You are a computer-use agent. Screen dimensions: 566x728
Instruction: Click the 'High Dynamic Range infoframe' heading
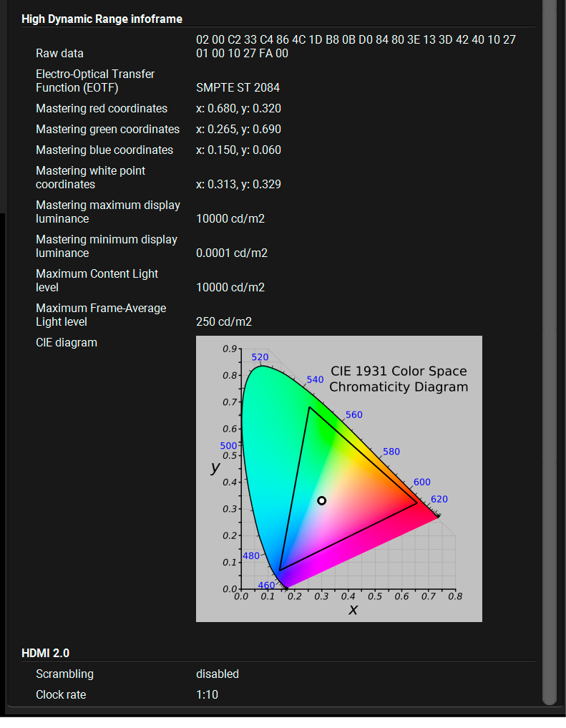click(102, 19)
